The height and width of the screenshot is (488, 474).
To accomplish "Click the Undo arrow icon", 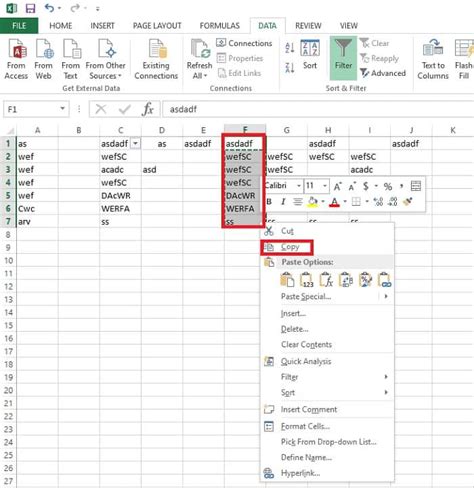I will tap(49, 8).
